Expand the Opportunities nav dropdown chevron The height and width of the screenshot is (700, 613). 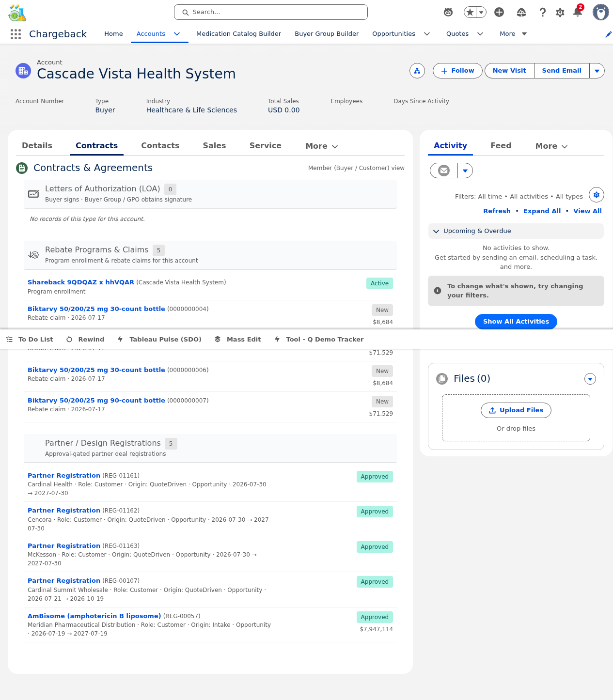click(x=427, y=34)
